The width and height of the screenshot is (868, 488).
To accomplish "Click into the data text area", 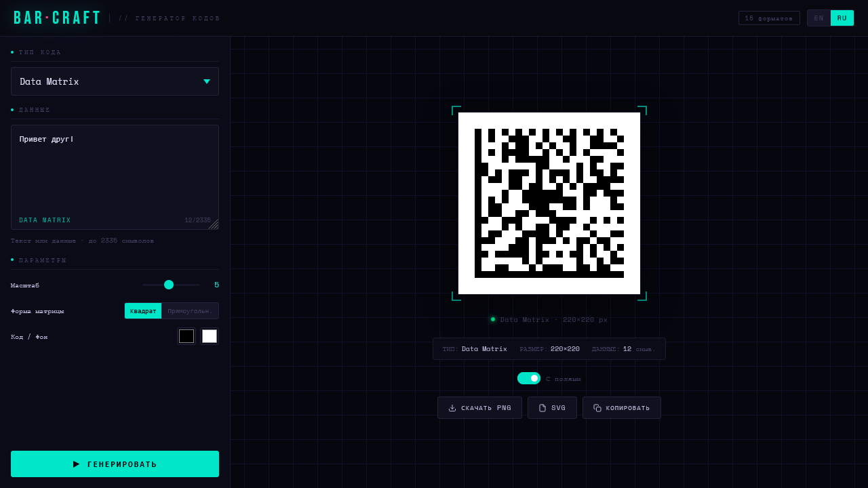I will 115,177.
